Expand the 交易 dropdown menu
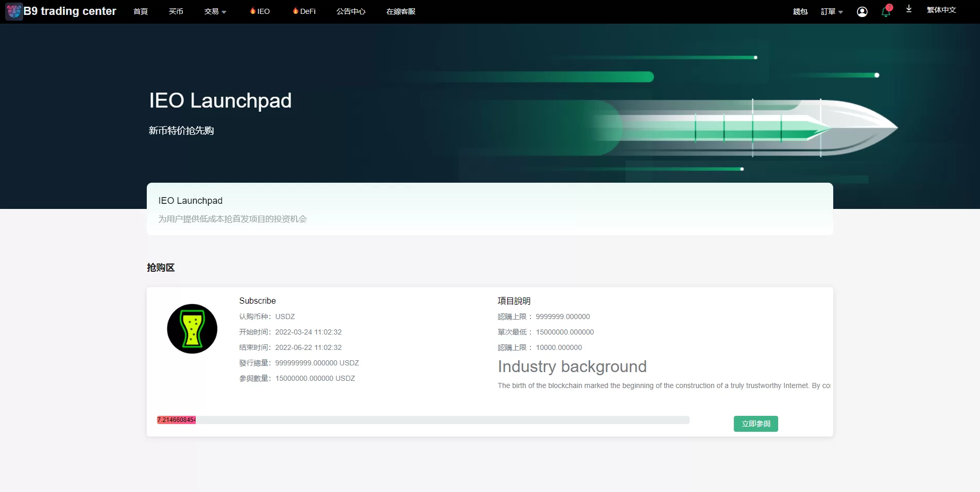The width and height of the screenshot is (980, 492). (215, 11)
